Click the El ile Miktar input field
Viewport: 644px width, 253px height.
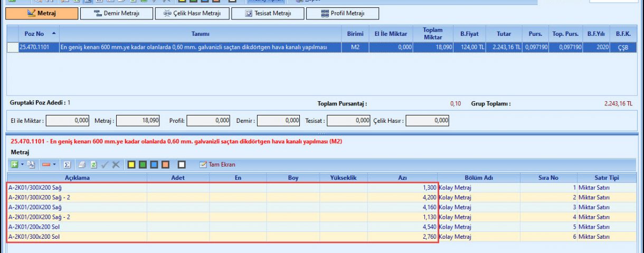pyautogui.click(x=69, y=121)
